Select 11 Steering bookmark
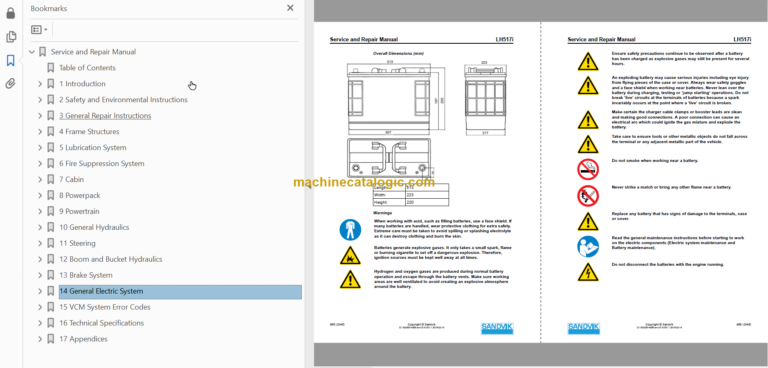 77,243
